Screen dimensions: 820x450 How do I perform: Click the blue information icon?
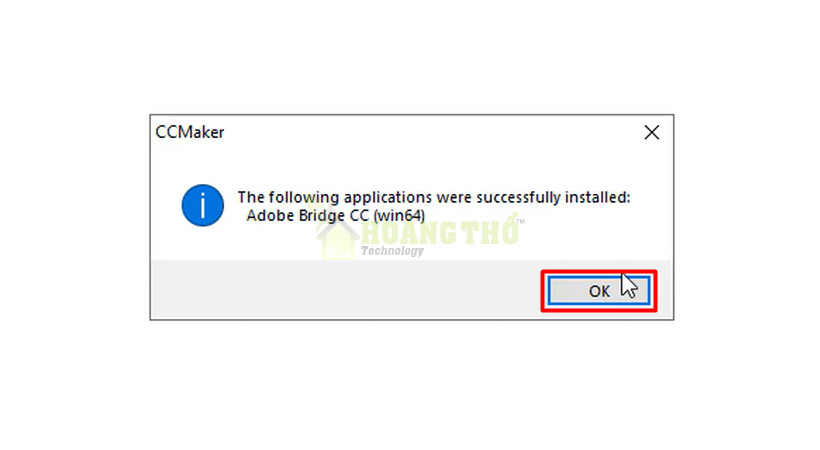[x=203, y=205]
